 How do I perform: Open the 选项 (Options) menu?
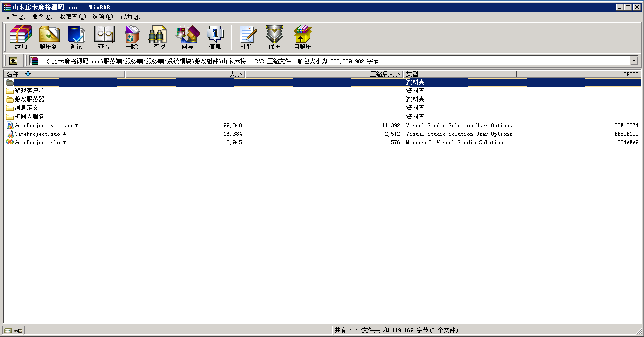102,17
